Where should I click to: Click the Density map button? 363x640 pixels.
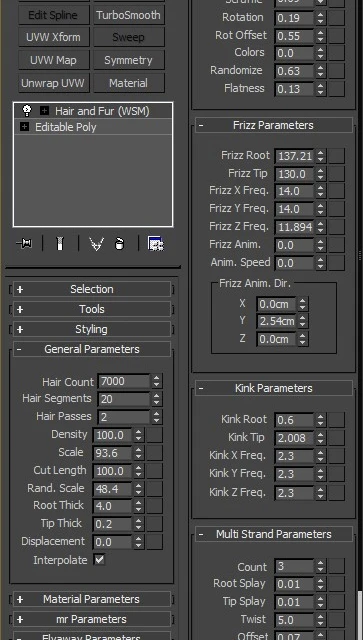155,435
